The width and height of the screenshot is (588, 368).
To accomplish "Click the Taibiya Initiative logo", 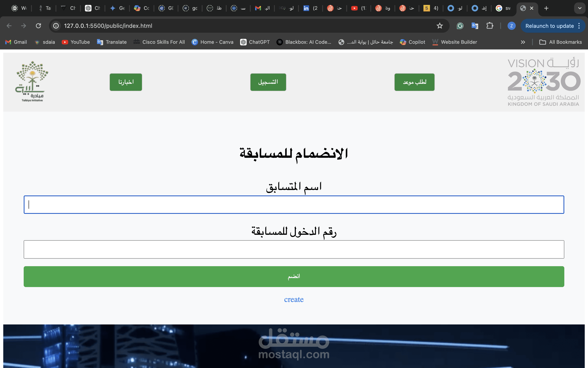I will click(32, 82).
